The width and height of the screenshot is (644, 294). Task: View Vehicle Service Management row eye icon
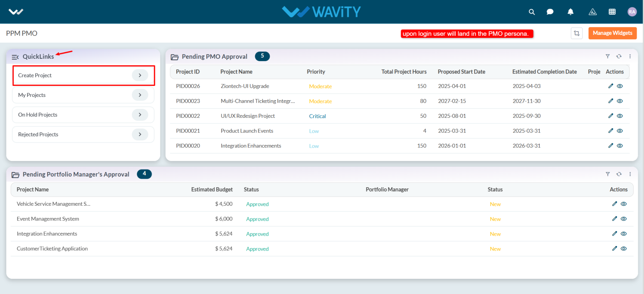pos(623,204)
